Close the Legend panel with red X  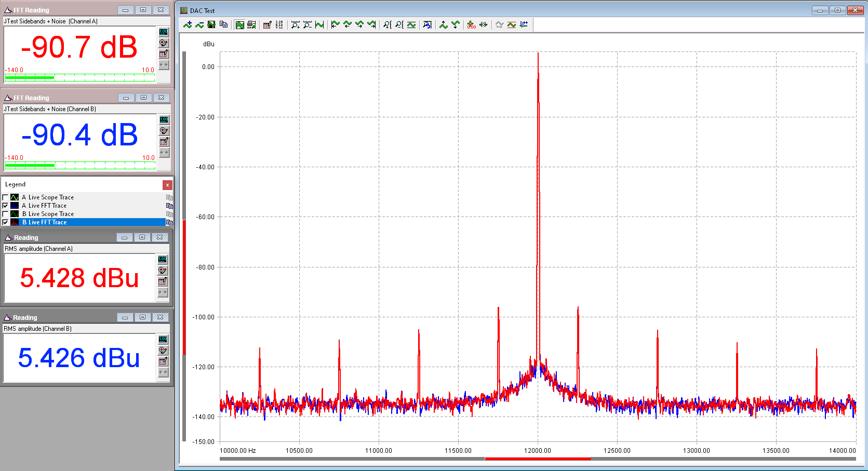pos(167,185)
